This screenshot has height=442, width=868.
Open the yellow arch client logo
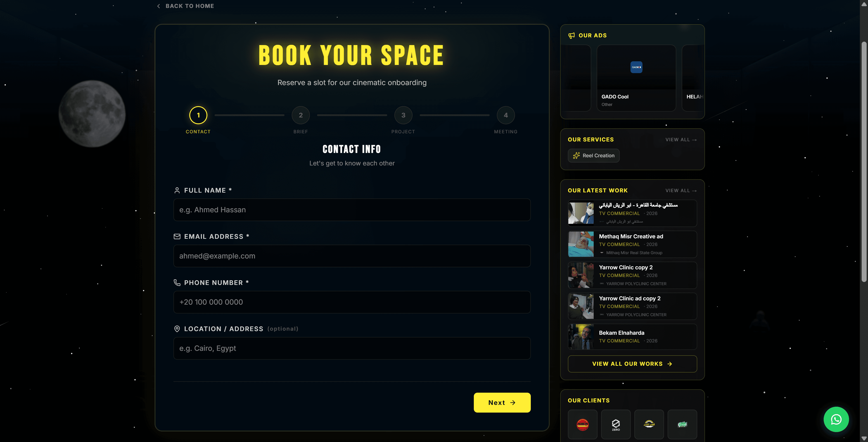649,425
